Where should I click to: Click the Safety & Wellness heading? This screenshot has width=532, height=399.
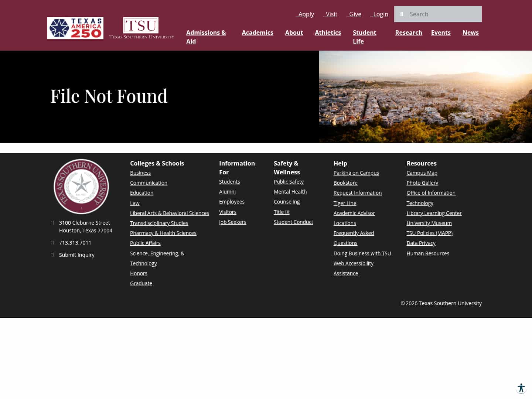pyautogui.click(x=287, y=168)
